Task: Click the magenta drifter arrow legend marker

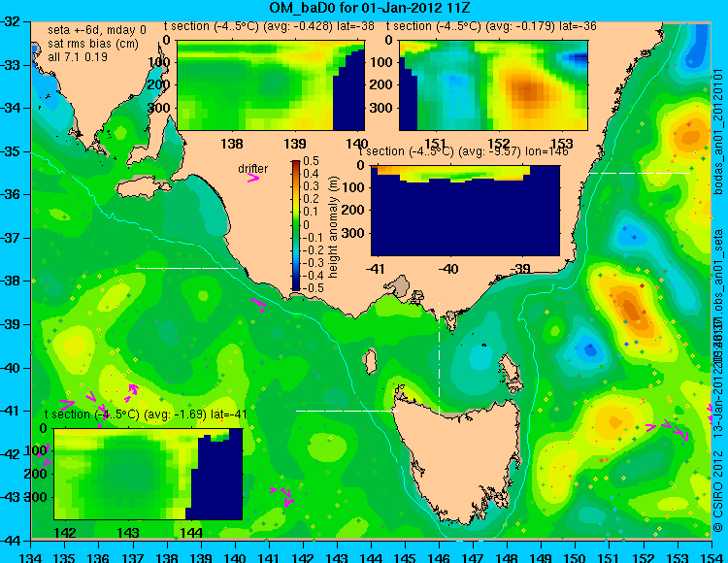Action: pyautogui.click(x=253, y=178)
